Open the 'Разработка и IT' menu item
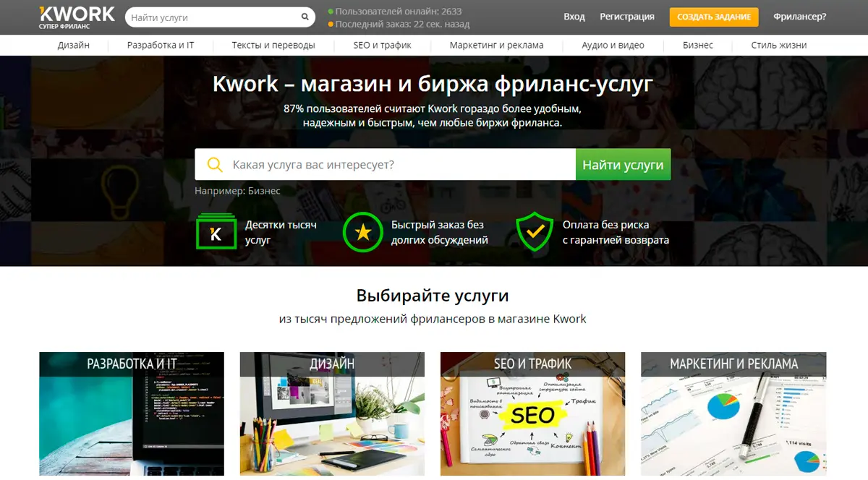 click(161, 45)
